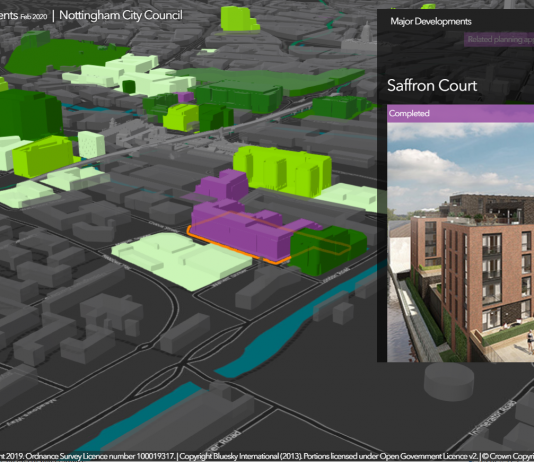The width and height of the screenshot is (534, 462).
Task: Click the Nottingham City Council header title
Action: coord(121,15)
